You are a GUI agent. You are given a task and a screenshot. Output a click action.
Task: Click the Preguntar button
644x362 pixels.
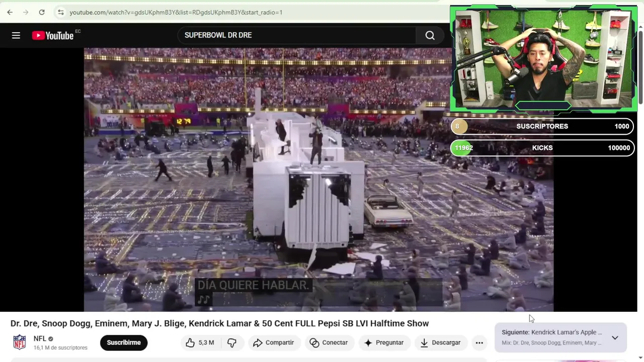(x=384, y=342)
